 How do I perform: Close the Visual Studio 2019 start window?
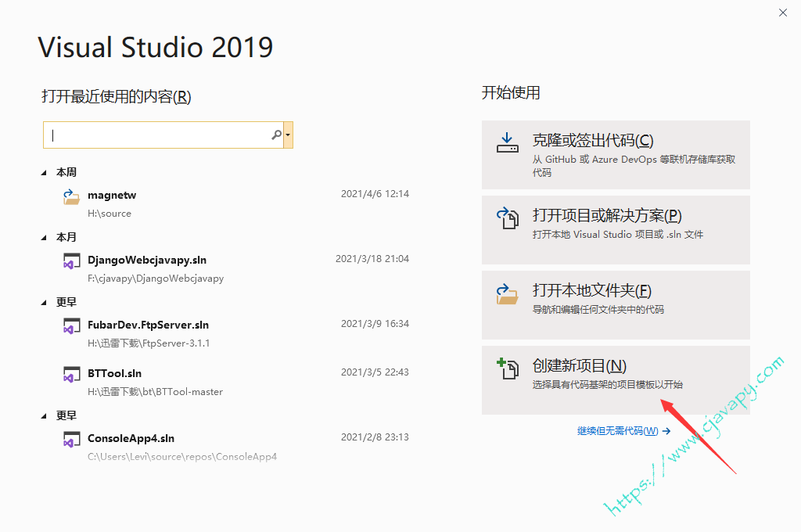[782, 13]
